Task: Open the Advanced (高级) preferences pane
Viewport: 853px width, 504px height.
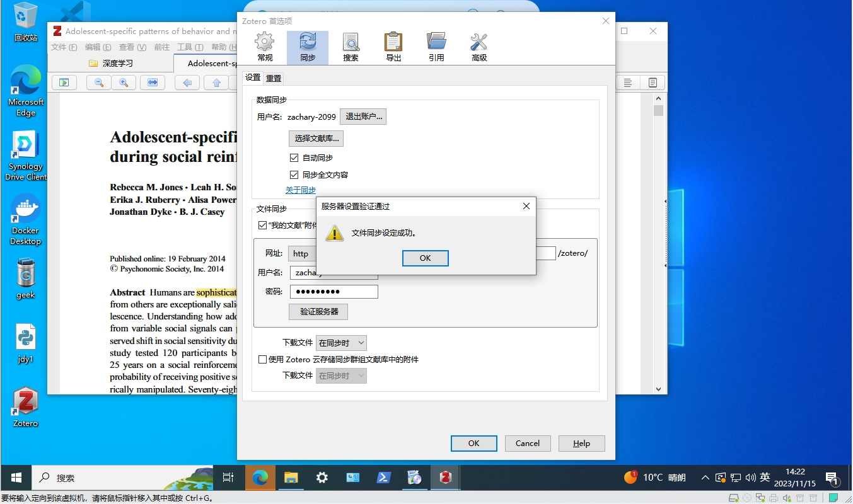Action: (479, 48)
